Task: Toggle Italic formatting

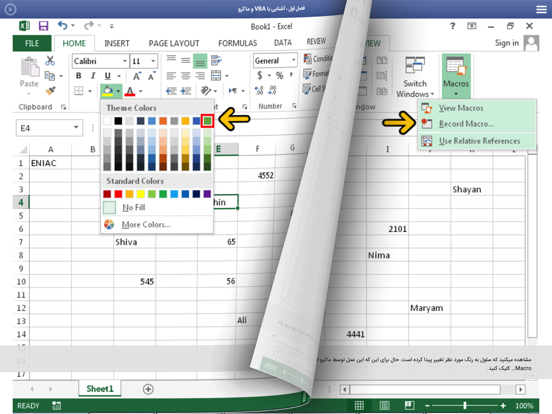Action: point(93,76)
